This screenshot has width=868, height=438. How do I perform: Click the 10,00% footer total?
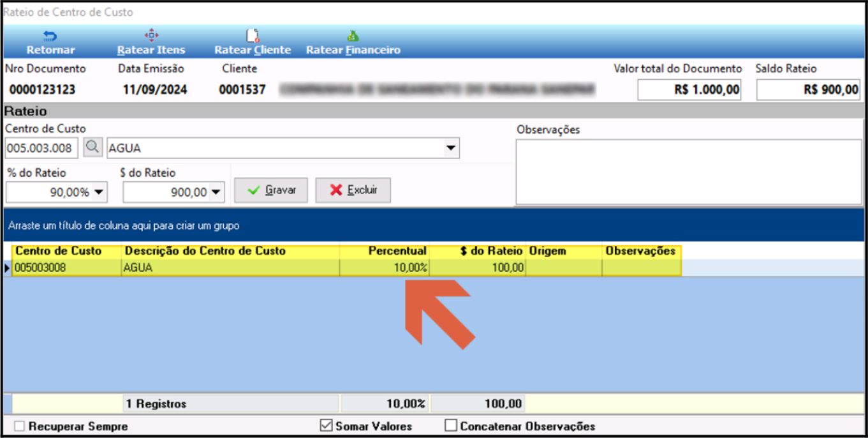tap(406, 404)
